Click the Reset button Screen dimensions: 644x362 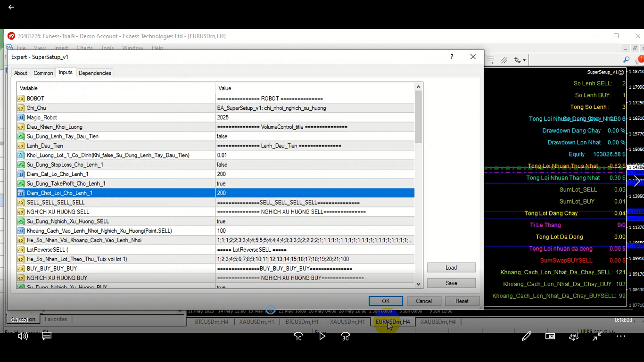[x=462, y=301]
